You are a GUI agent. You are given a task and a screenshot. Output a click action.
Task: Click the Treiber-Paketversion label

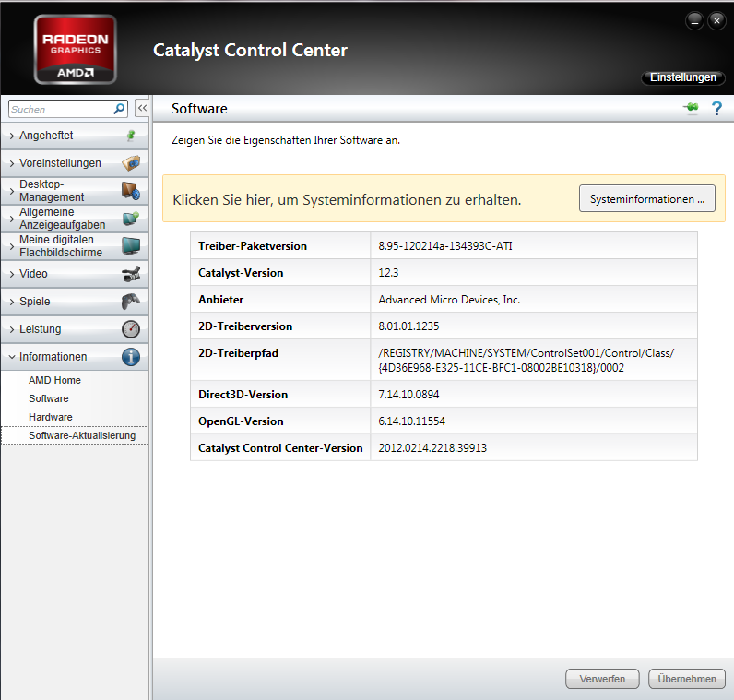tap(253, 246)
